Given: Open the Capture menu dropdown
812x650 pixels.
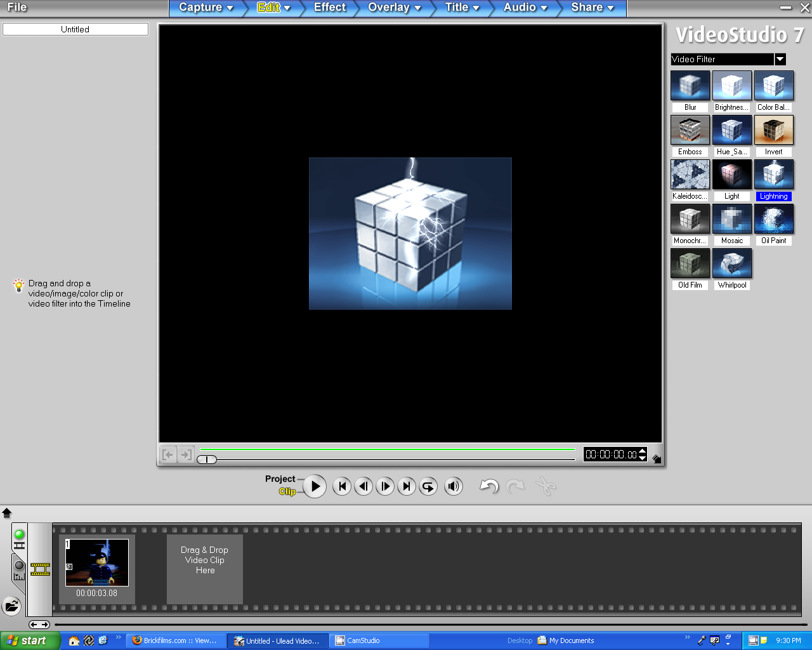Looking at the screenshot, I should [x=204, y=8].
